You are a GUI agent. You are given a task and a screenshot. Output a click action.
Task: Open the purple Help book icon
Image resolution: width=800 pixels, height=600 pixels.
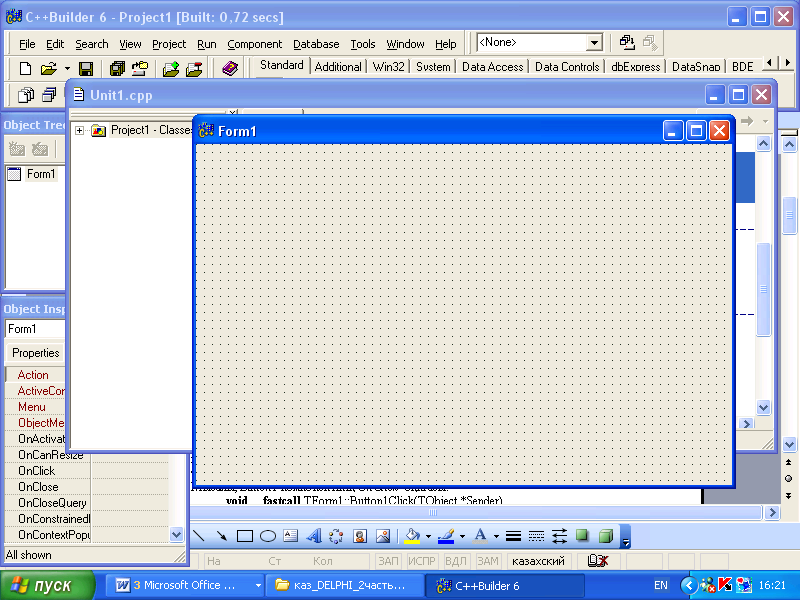coord(230,68)
